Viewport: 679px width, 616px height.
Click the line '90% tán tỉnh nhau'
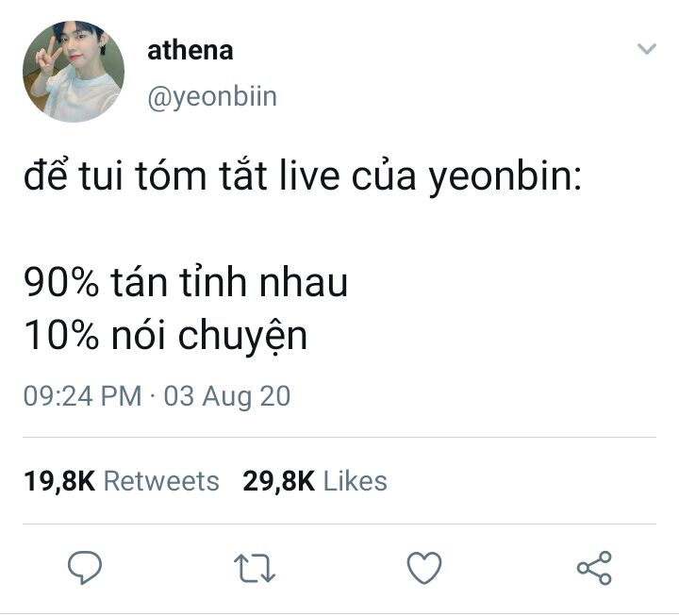(x=186, y=282)
